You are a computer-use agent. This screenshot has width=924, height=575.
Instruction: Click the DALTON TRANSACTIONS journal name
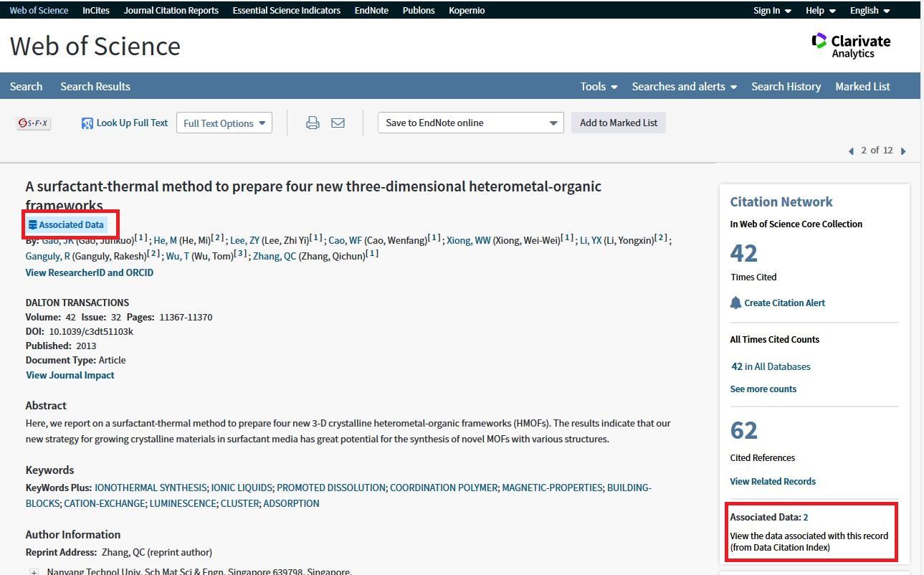click(x=77, y=303)
